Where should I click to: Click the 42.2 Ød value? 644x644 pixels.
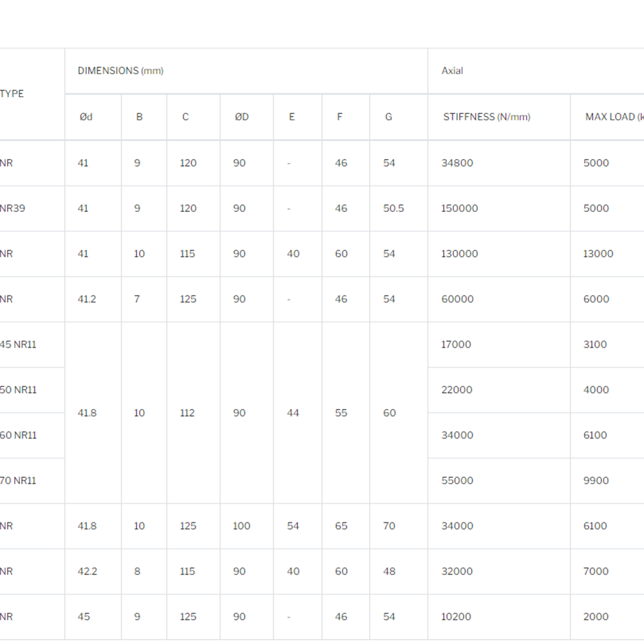[87, 571]
